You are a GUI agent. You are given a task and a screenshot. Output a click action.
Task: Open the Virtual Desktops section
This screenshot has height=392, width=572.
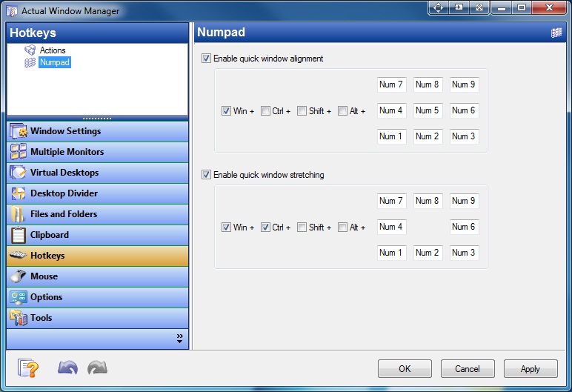click(x=97, y=173)
